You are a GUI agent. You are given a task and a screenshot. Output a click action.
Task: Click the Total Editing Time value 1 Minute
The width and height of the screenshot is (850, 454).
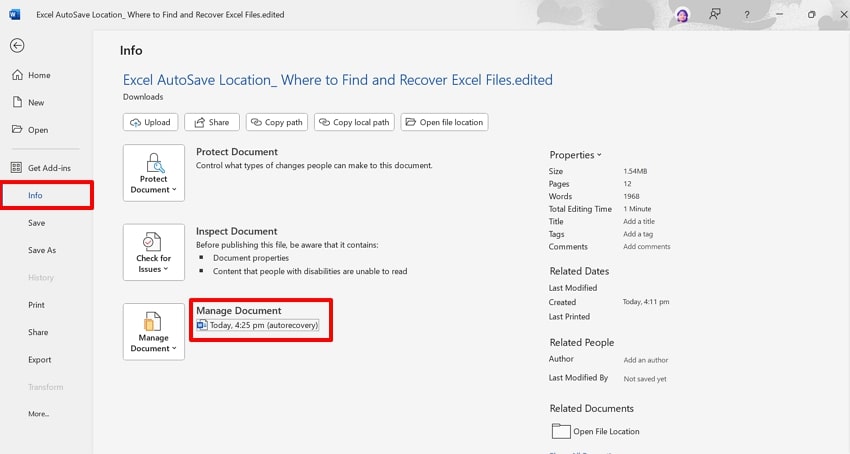[638, 209]
